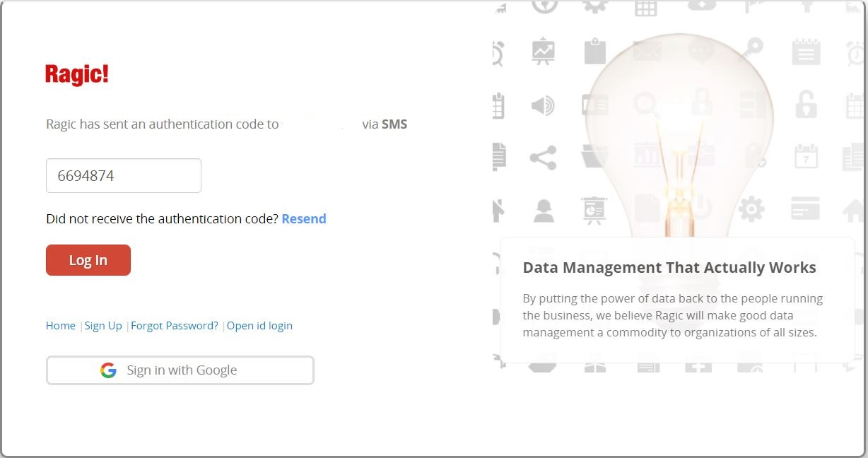The height and width of the screenshot is (458, 868).
Task: Click the magnifying glass search icon
Action: coord(645,106)
